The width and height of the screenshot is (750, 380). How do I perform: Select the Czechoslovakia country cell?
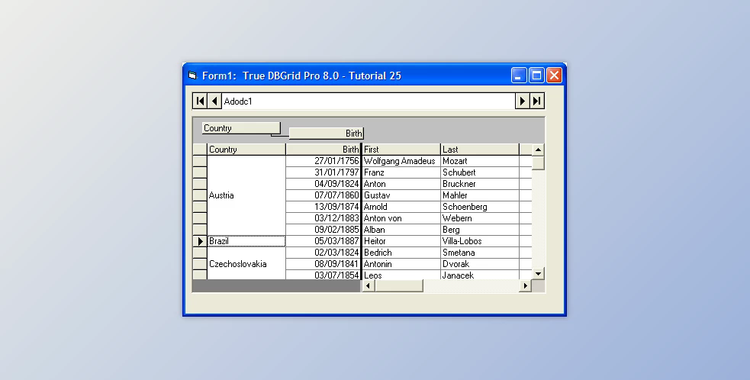246,264
